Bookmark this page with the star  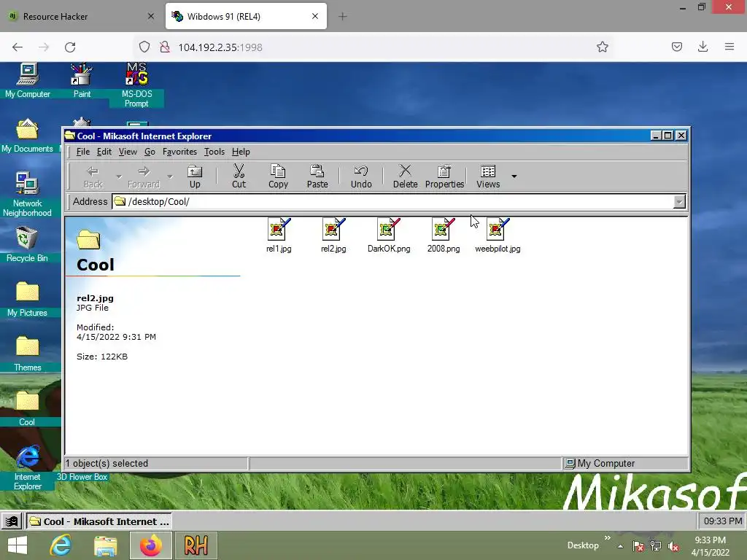(602, 47)
